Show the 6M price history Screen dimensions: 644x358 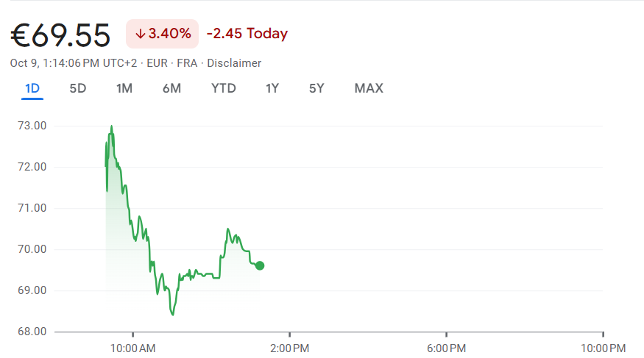[x=171, y=89]
